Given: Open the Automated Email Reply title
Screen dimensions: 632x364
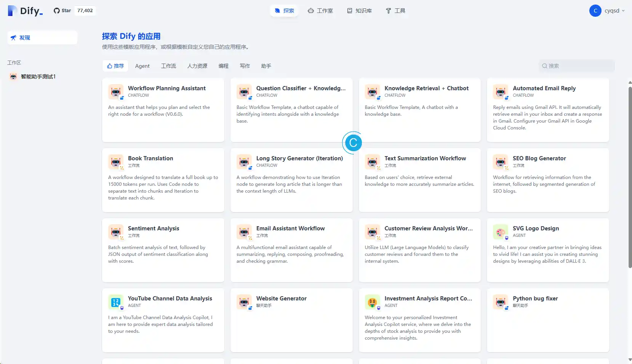Looking at the screenshot, I should pyautogui.click(x=544, y=88).
